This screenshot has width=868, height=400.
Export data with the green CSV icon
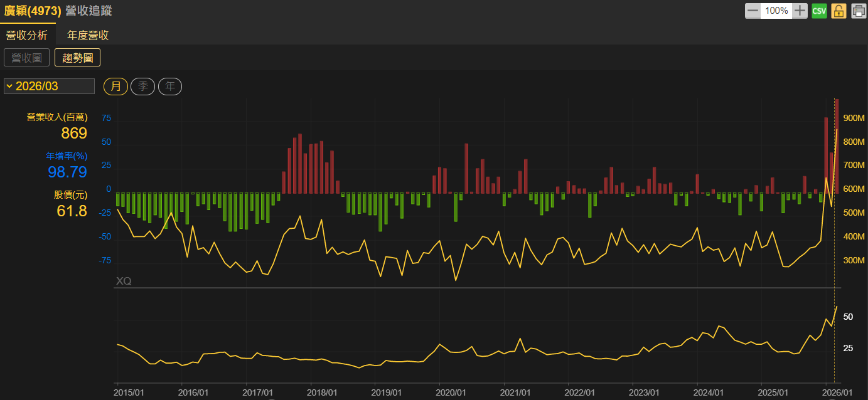tap(819, 11)
